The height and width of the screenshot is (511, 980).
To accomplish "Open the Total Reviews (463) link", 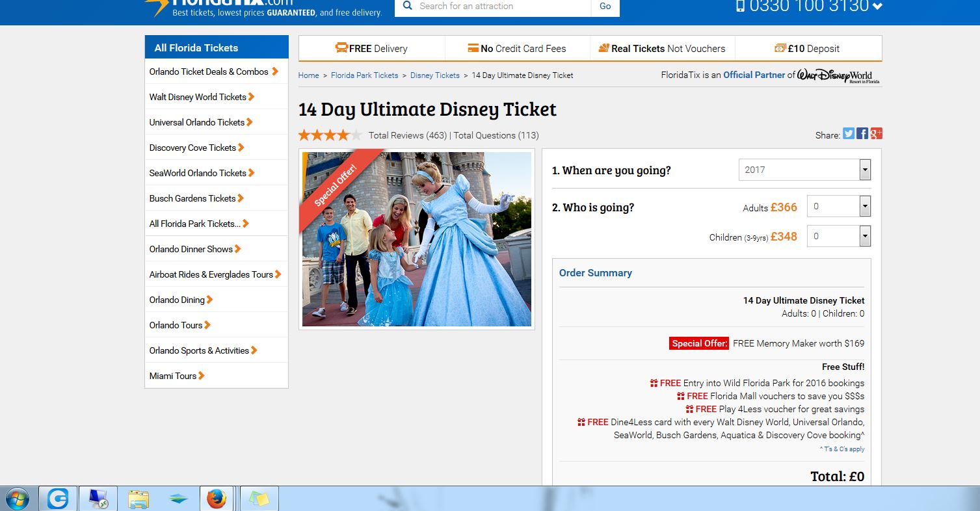I will click(408, 135).
